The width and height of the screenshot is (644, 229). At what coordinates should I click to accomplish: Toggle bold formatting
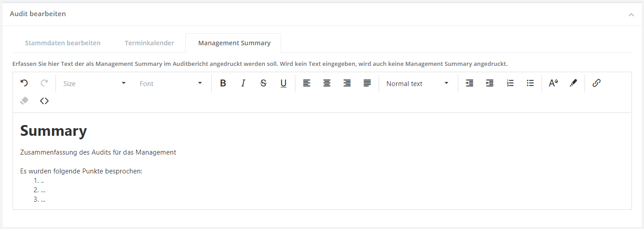[223, 83]
